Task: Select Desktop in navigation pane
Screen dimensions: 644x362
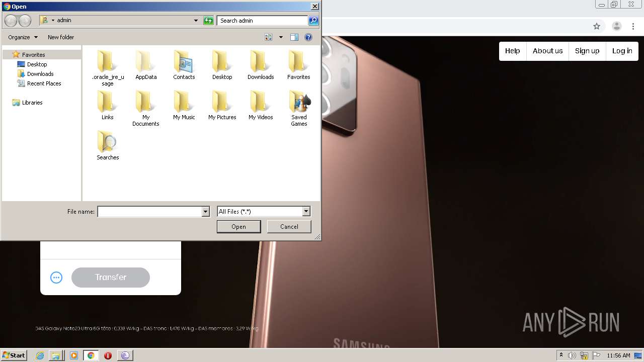Action: click(37, 64)
